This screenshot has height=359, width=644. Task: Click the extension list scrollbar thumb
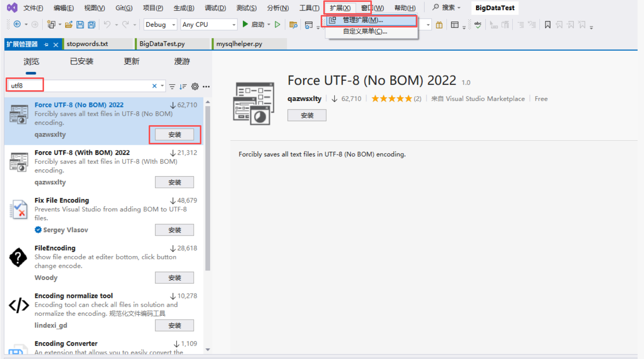point(208,188)
